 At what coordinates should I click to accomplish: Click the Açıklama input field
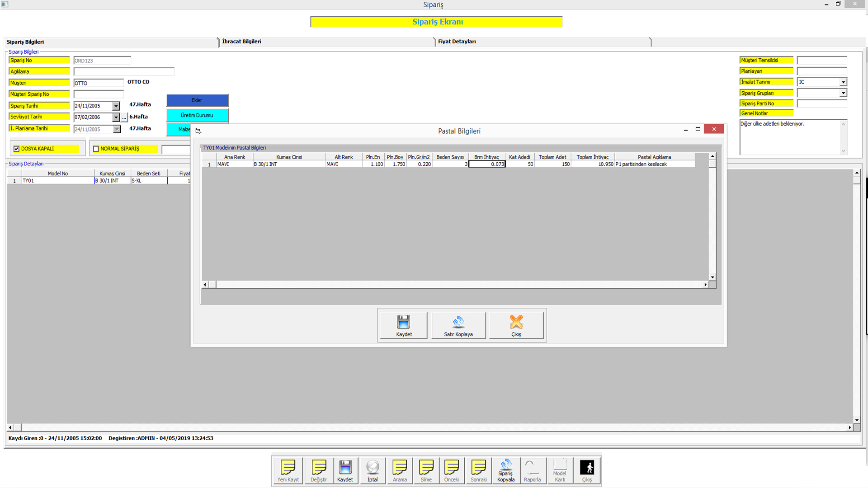tap(124, 72)
